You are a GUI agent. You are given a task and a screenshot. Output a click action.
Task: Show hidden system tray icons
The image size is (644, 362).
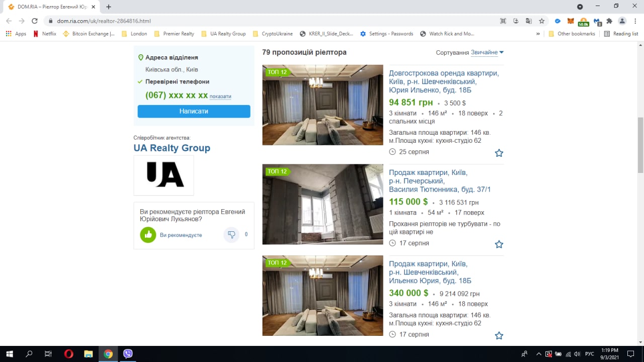click(x=539, y=354)
